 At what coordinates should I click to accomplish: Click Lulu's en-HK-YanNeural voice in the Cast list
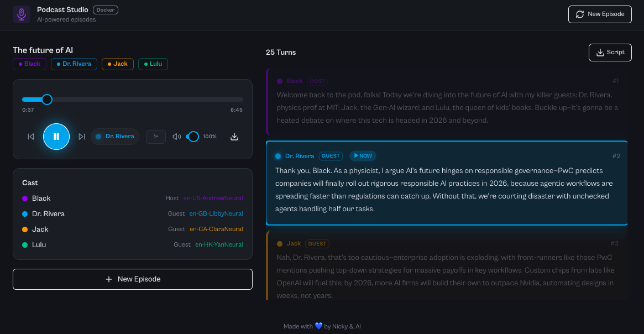(x=218, y=244)
